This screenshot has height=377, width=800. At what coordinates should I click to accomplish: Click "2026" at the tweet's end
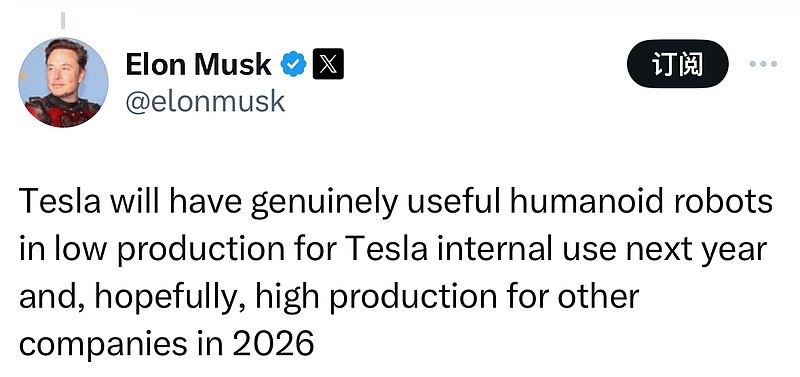273,344
